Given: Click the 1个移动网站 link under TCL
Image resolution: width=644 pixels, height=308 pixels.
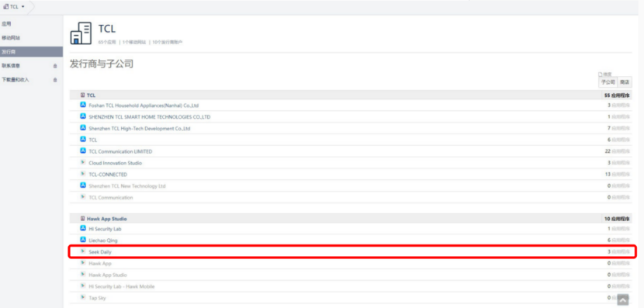Looking at the screenshot, I should [134, 42].
